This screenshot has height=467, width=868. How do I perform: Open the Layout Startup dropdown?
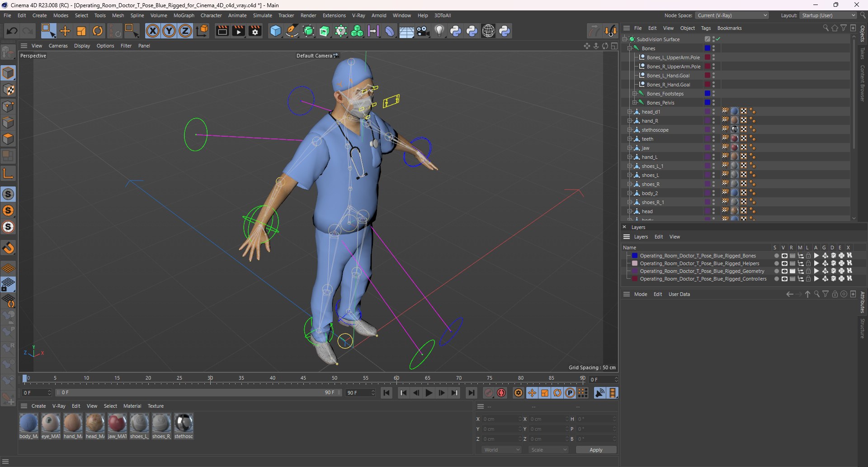pyautogui.click(x=828, y=15)
